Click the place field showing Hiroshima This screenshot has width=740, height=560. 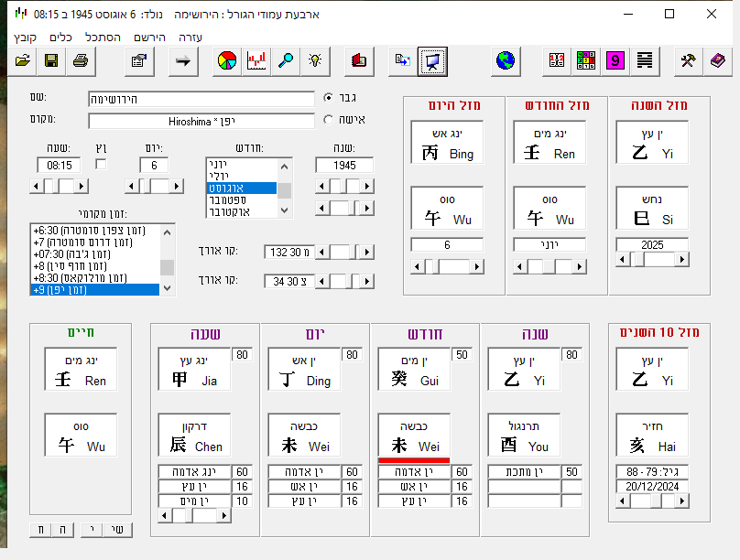coord(201,121)
